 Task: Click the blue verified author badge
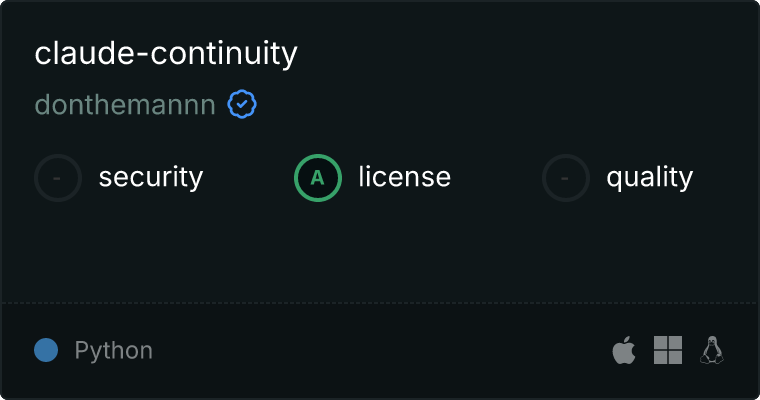click(x=242, y=104)
